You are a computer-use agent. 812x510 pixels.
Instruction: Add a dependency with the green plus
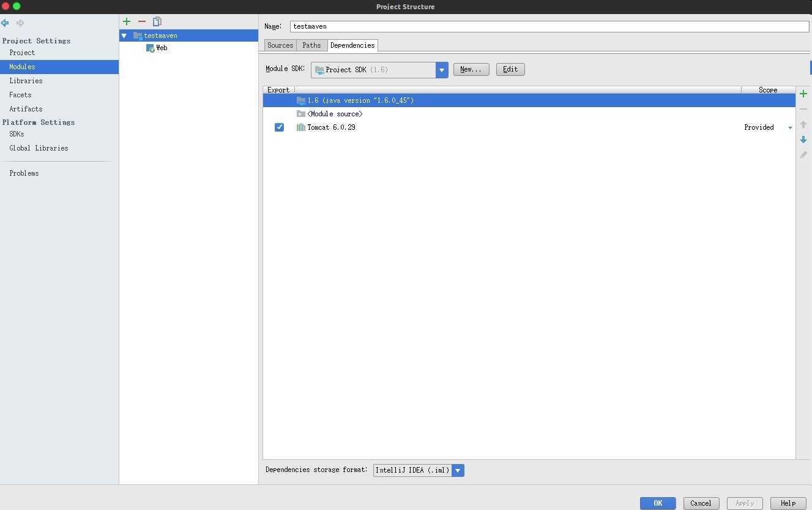(x=803, y=94)
